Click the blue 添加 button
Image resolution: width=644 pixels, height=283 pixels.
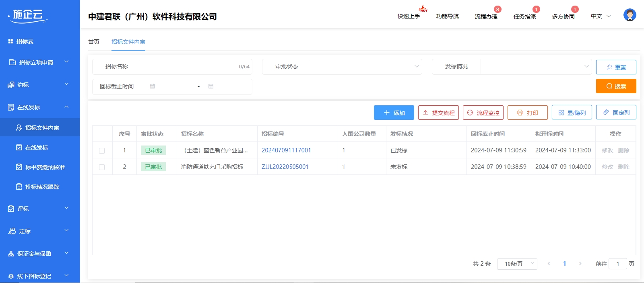point(394,113)
